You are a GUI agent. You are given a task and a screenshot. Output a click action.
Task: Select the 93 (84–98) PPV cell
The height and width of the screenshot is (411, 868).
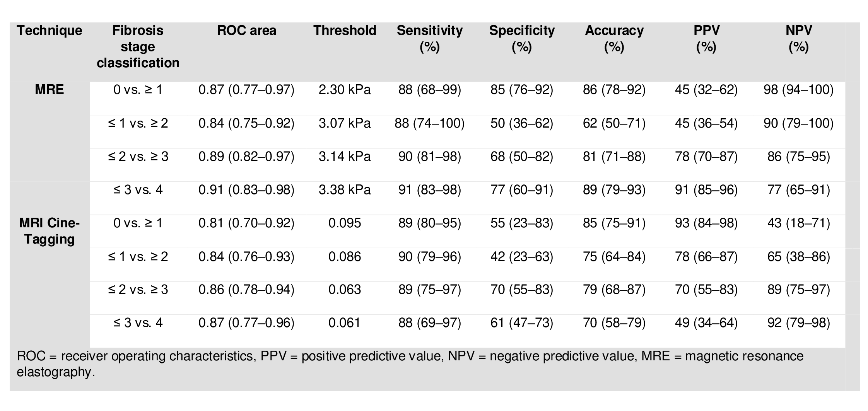point(706,223)
